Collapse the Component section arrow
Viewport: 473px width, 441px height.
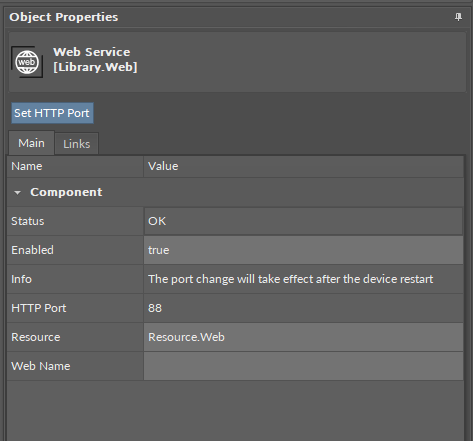[x=17, y=192]
